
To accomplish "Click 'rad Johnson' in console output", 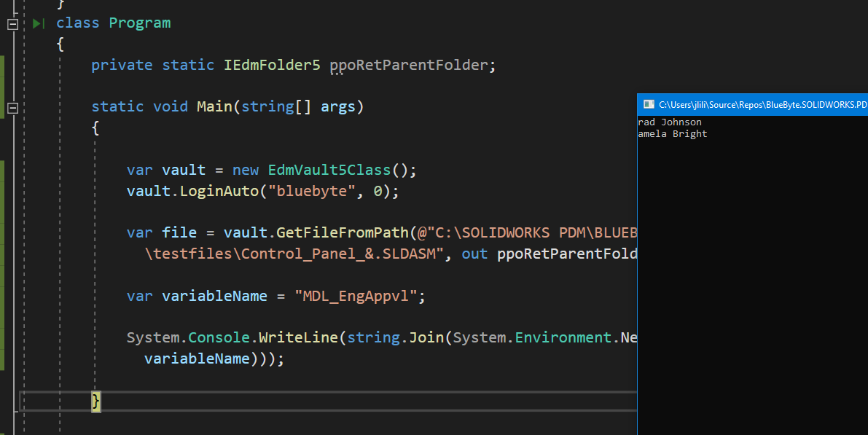I will pos(669,122).
